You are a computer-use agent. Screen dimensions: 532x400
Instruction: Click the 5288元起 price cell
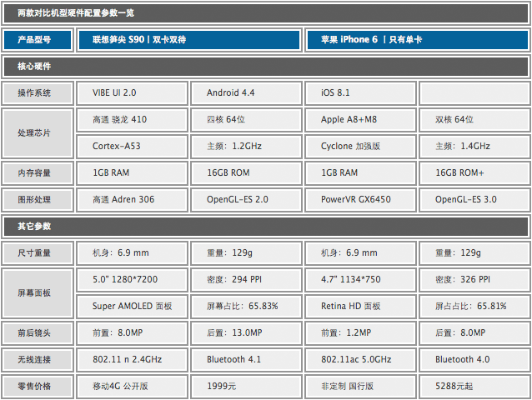(x=475, y=386)
